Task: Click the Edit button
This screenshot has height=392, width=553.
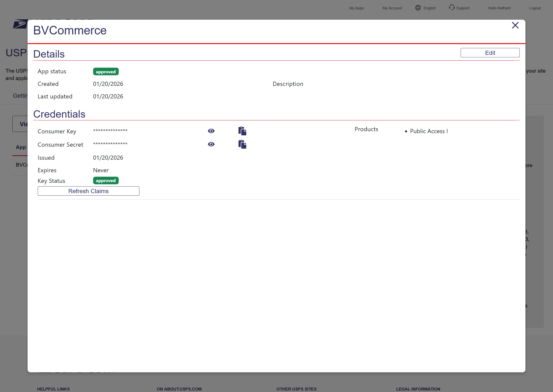Action: (x=490, y=53)
